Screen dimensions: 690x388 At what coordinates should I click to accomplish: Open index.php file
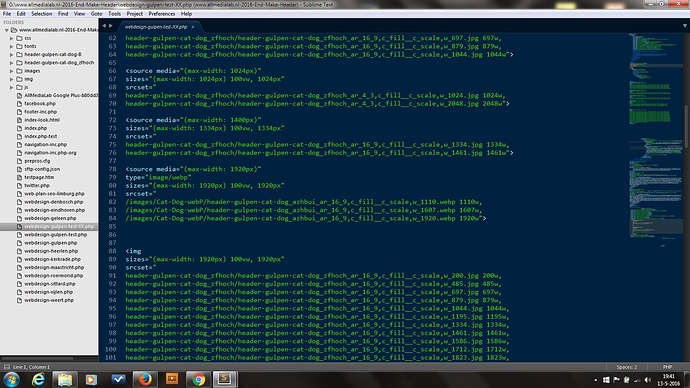click(36, 128)
